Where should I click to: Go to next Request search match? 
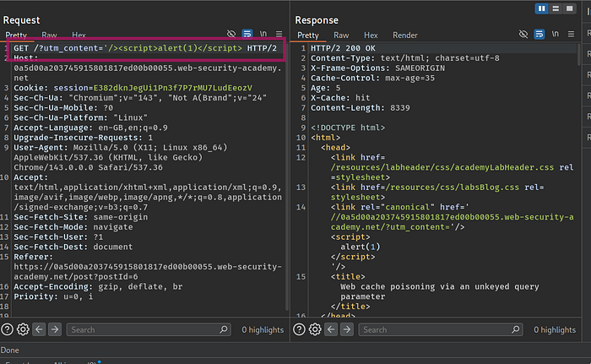tap(55, 329)
